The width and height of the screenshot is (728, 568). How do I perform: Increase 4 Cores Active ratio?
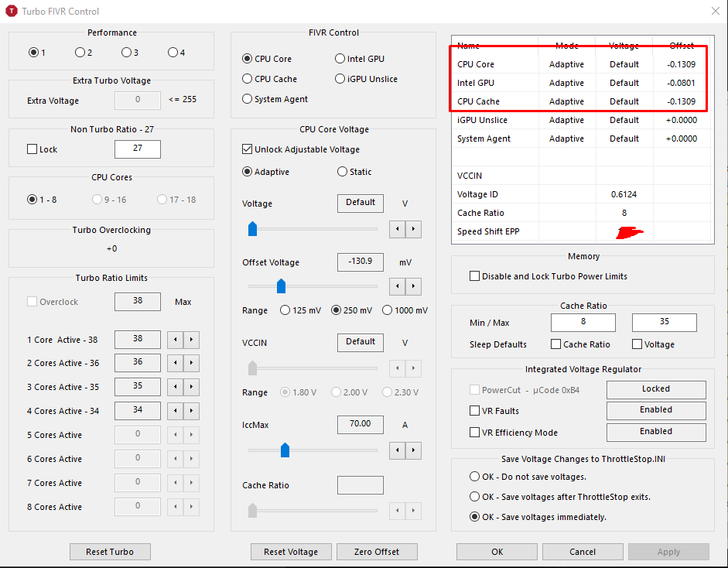click(x=191, y=411)
